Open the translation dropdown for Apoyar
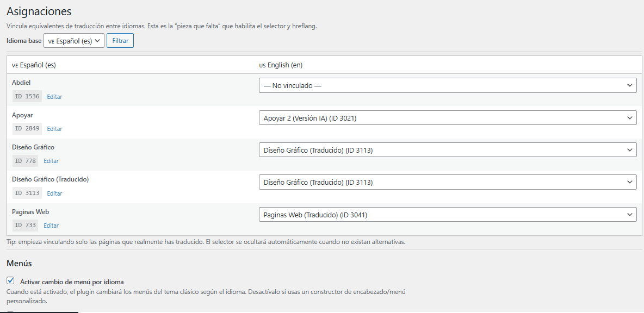The height and width of the screenshot is (313, 644). [x=447, y=117]
